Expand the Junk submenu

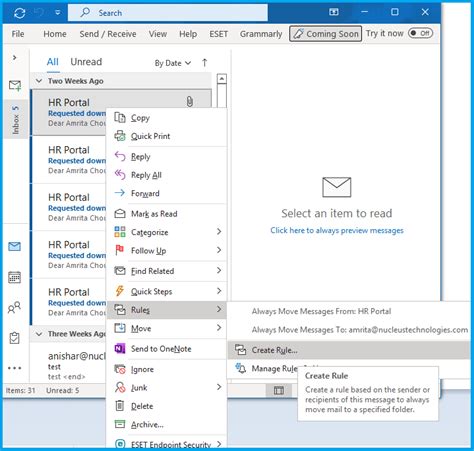(166, 388)
